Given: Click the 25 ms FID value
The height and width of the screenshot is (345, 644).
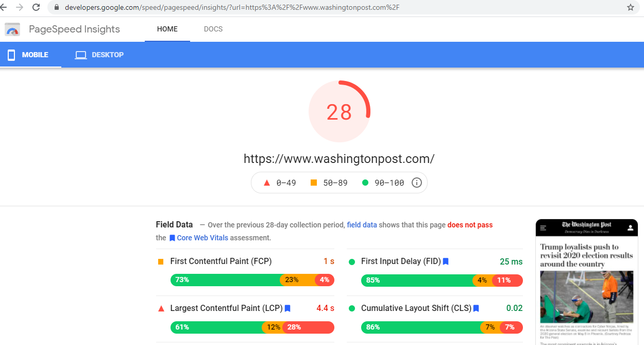Looking at the screenshot, I should coord(511,261).
